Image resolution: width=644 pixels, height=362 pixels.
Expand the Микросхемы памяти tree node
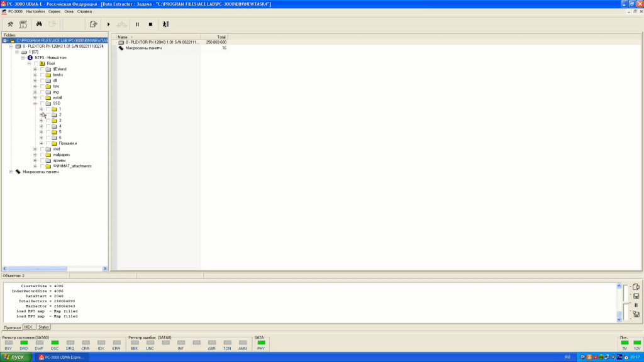point(11,172)
